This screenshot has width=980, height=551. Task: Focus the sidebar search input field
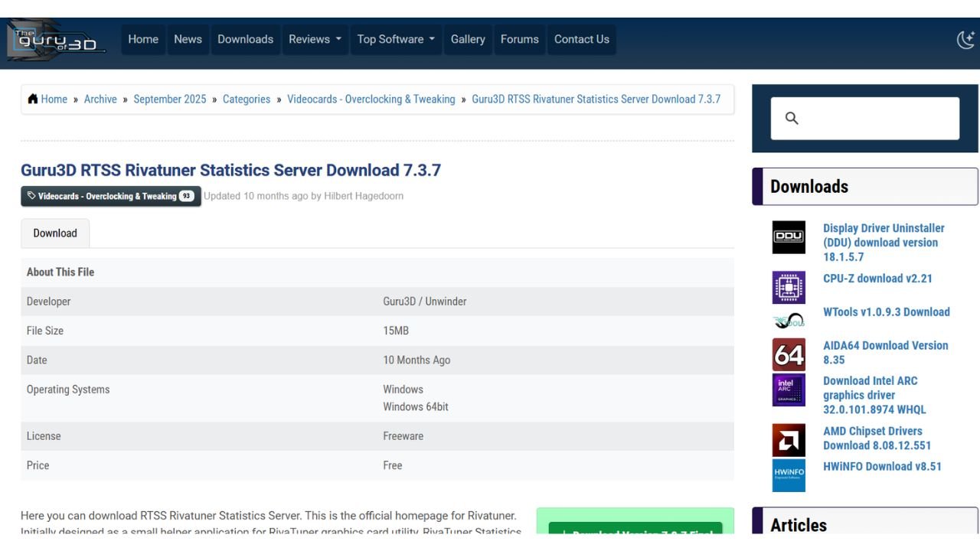point(865,118)
